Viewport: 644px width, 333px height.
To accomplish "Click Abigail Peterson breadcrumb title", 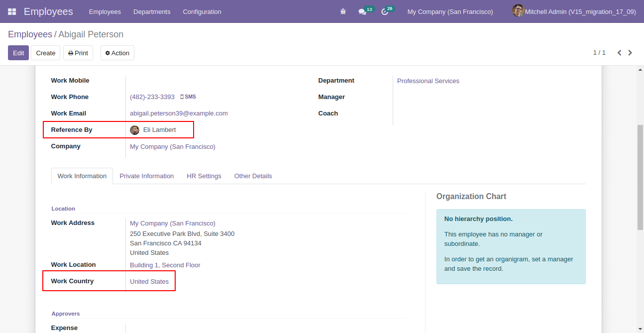I will tap(91, 34).
